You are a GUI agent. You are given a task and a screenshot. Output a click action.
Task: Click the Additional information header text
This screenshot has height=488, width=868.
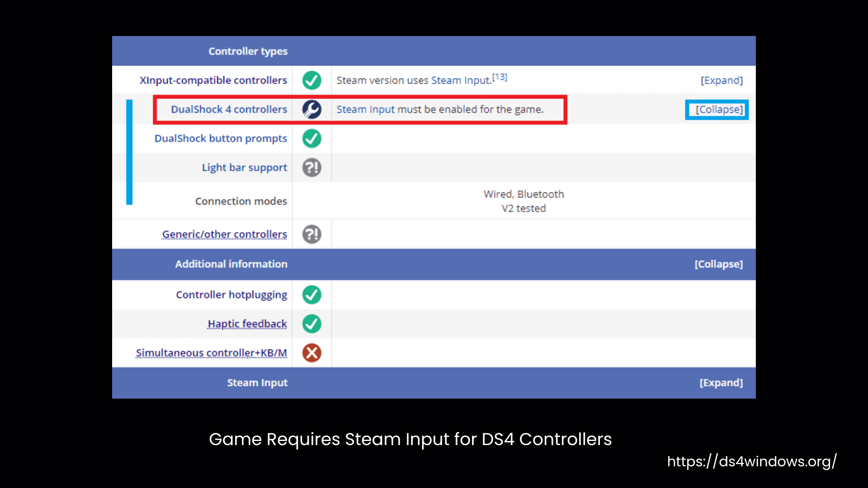click(231, 264)
